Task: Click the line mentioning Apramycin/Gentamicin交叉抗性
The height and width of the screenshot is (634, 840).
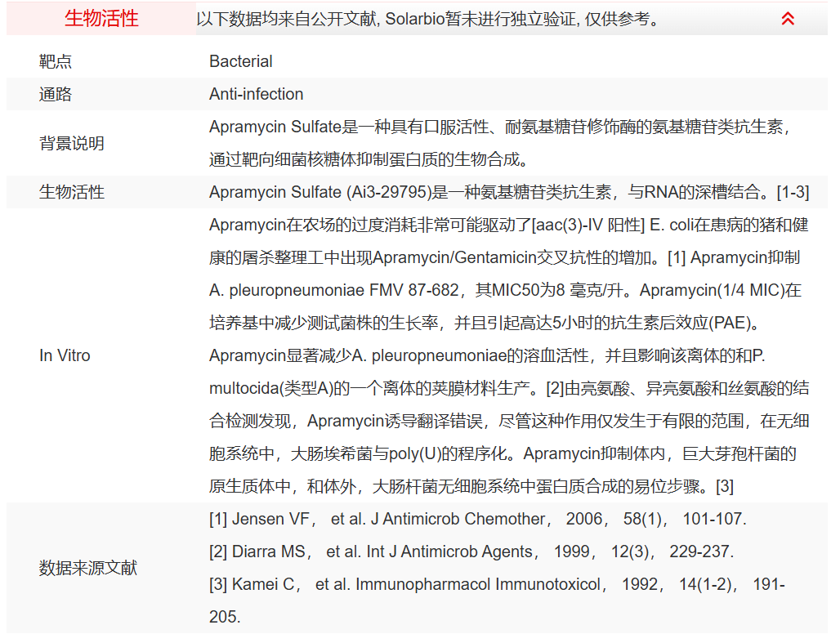Action: point(504,257)
